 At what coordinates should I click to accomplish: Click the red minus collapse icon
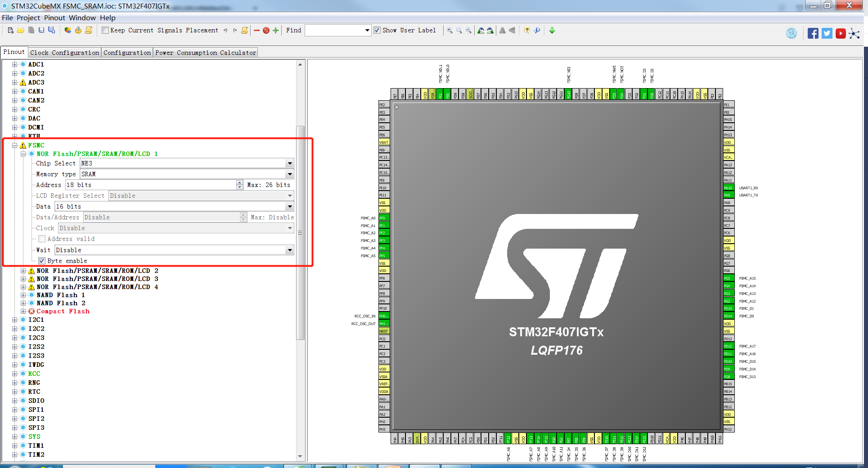click(x=256, y=31)
